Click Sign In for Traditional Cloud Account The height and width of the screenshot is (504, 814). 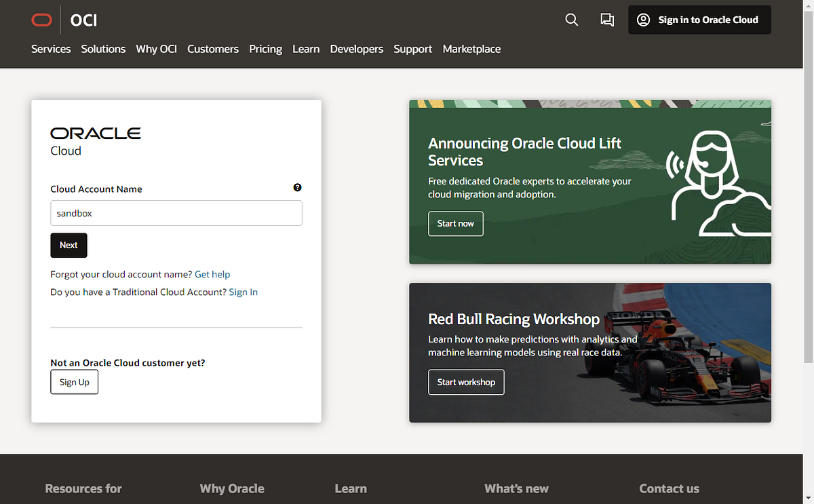point(244,292)
